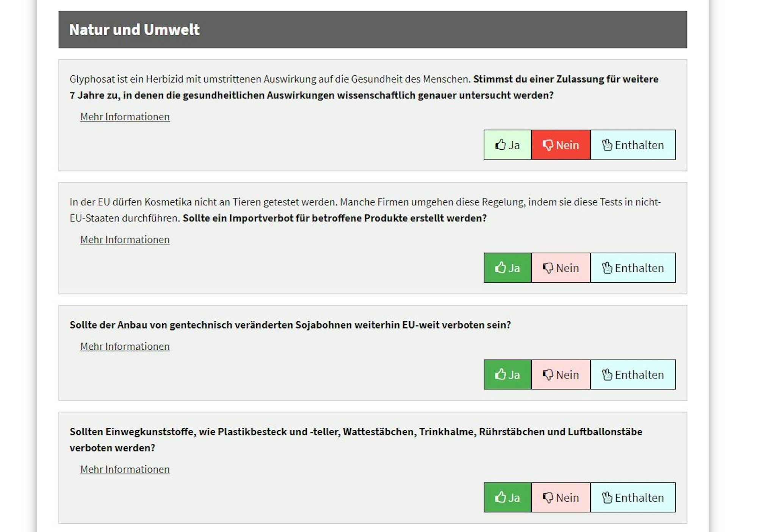The width and height of the screenshot is (758, 532).
Task: Click the hand icon on plastics Enthalten button
Action: coord(608,498)
